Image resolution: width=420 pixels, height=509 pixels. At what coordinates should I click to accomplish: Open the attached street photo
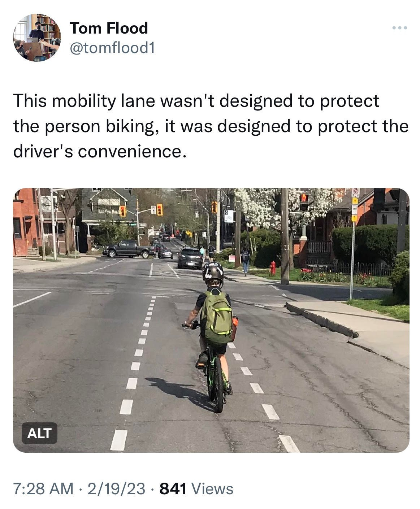211,320
